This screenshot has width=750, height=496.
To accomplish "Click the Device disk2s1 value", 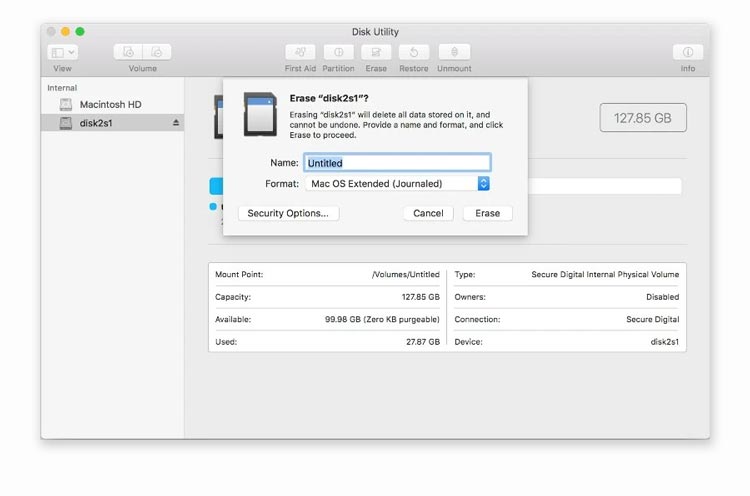I will point(664,342).
